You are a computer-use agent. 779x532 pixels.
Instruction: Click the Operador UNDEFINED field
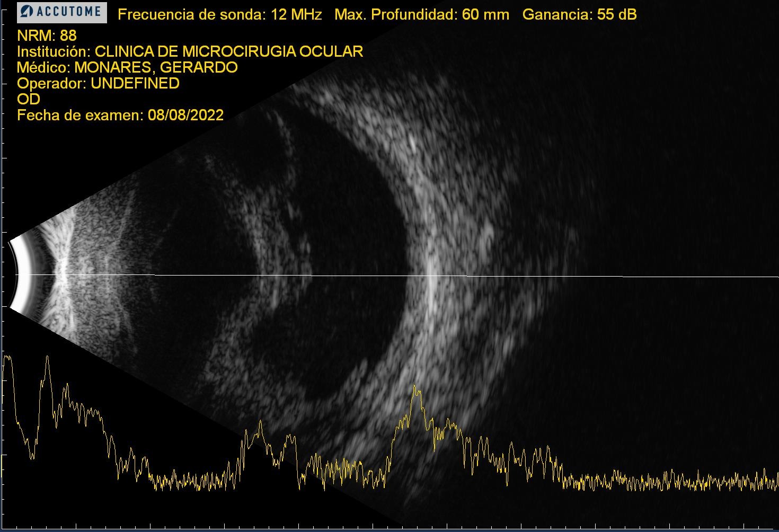point(98,83)
